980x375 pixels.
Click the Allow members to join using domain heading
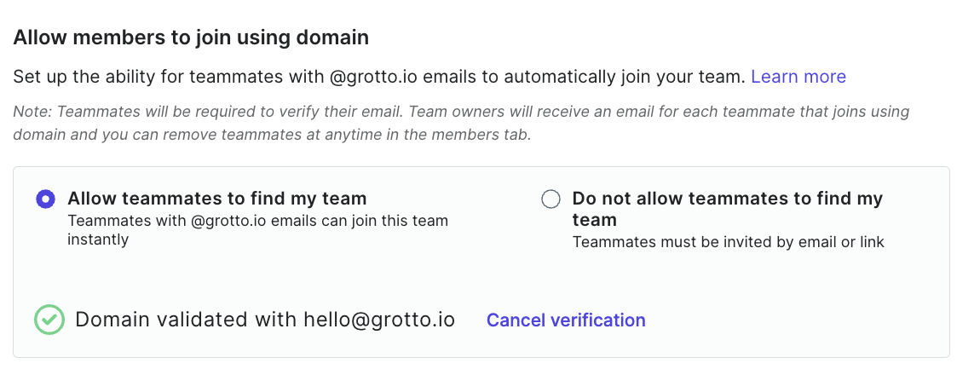(191, 38)
